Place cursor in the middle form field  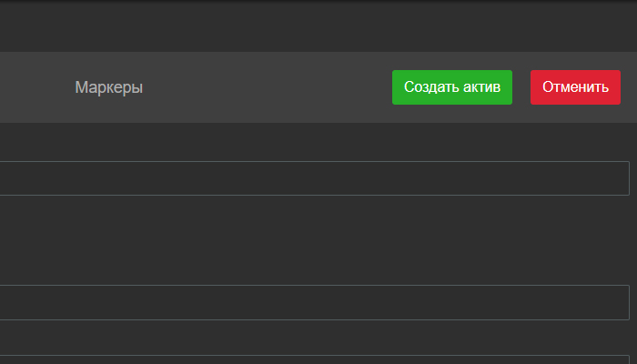[315, 302]
